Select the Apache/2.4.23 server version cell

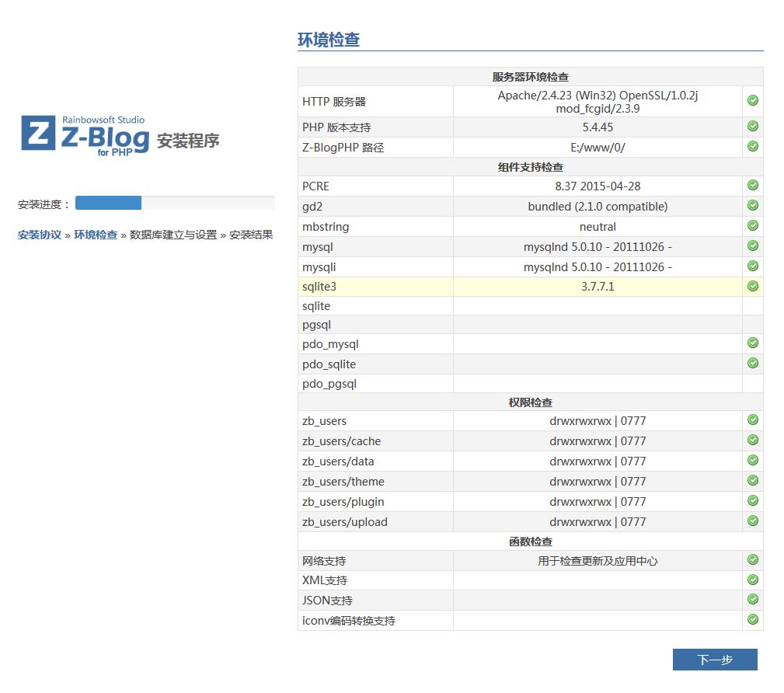coord(598,102)
